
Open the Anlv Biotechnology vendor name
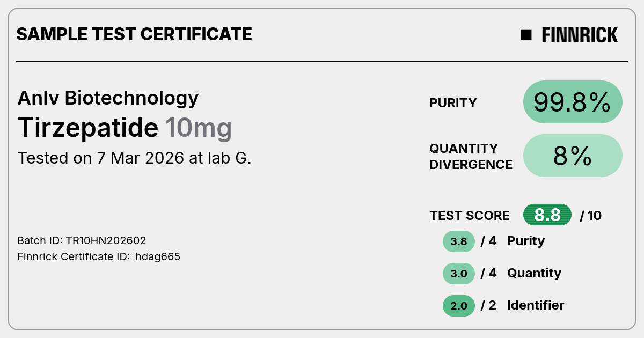coord(108,98)
